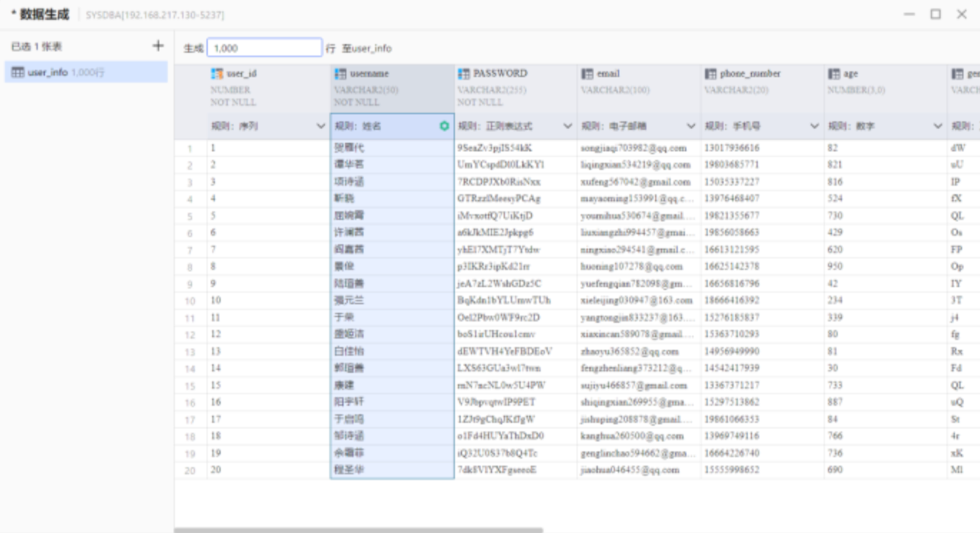Select the phone number 15363710293
Image resolution: width=980 pixels, height=533 pixels.
coord(732,334)
